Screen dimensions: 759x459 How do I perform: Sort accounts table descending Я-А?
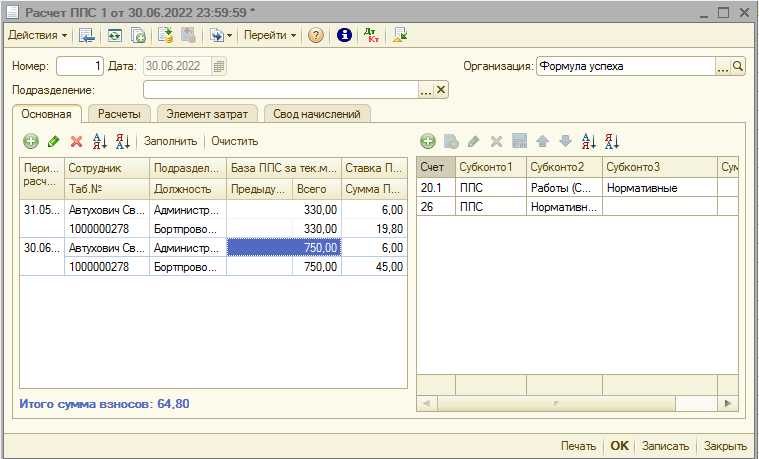(612, 141)
